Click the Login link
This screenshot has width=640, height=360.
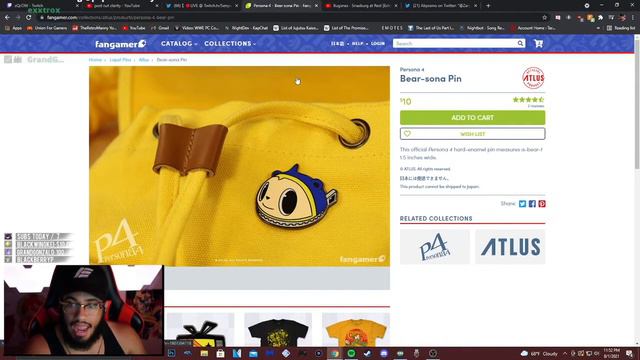tap(378, 44)
